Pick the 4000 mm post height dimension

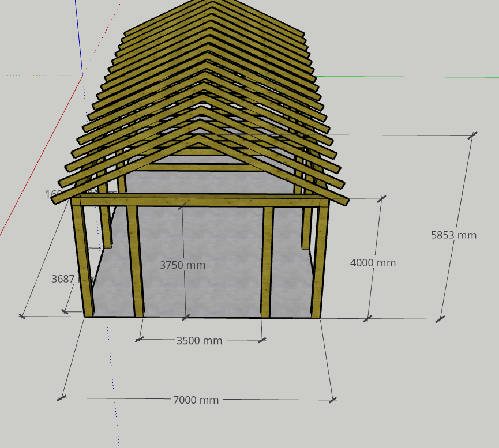pos(373,263)
